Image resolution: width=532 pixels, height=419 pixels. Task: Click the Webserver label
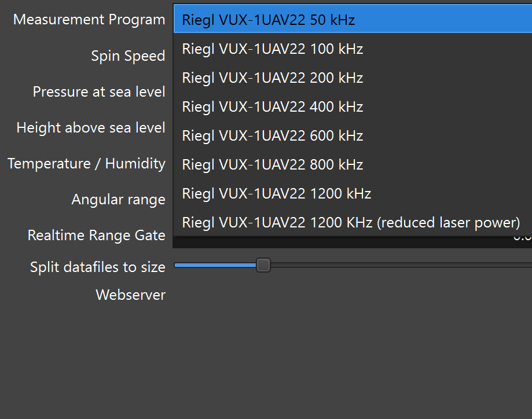(130, 295)
